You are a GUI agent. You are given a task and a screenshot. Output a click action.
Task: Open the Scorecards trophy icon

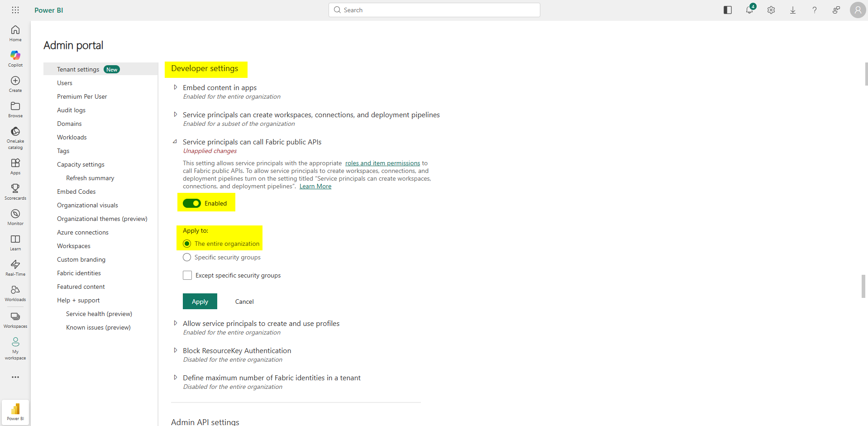[x=15, y=188]
